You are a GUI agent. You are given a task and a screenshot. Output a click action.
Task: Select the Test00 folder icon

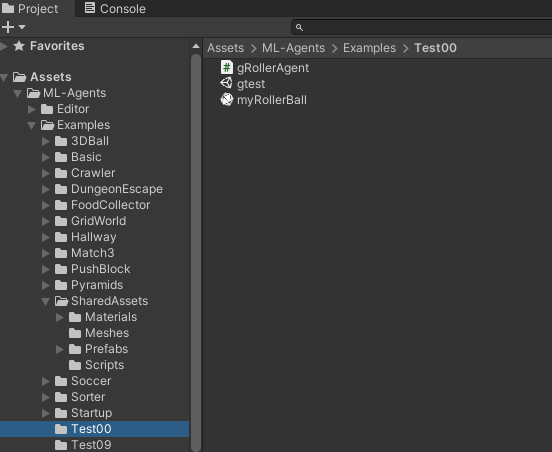pos(61,429)
